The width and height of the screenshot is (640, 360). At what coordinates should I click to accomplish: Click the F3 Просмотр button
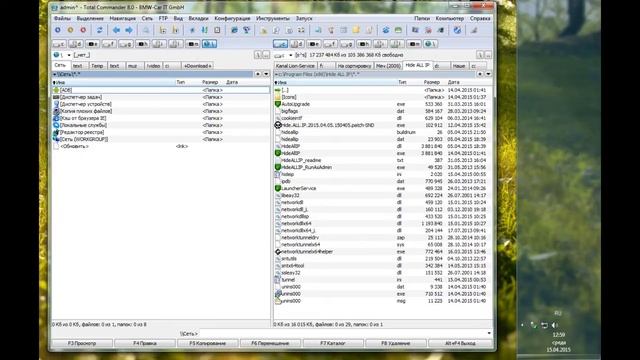[82, 343]
